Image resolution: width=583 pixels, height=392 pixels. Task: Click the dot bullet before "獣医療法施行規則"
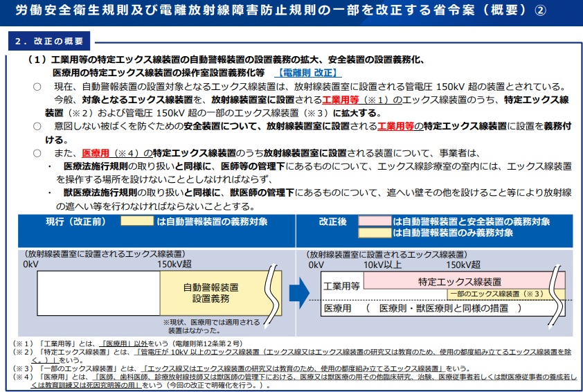tap(50, 193)
